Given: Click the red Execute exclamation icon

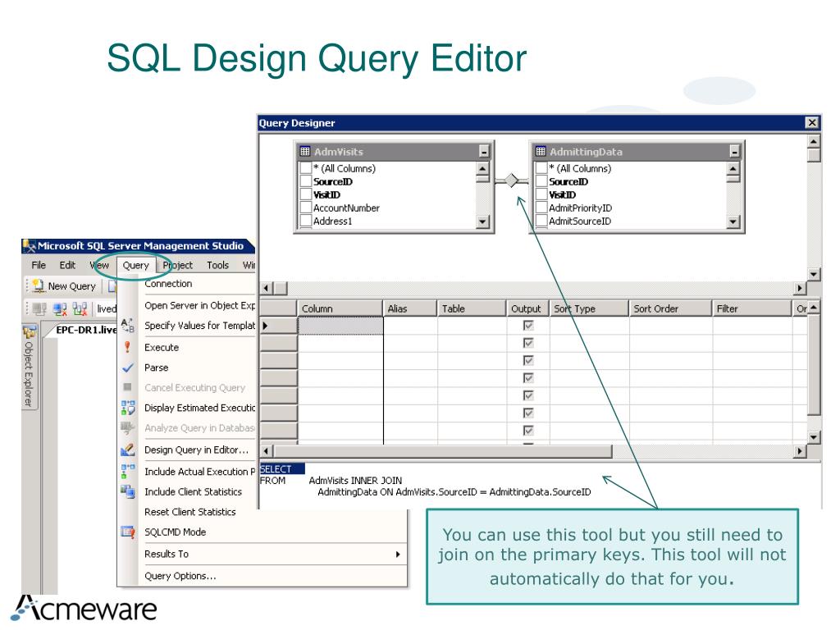Looking at the screenshot, I should (x=127, y=347).
